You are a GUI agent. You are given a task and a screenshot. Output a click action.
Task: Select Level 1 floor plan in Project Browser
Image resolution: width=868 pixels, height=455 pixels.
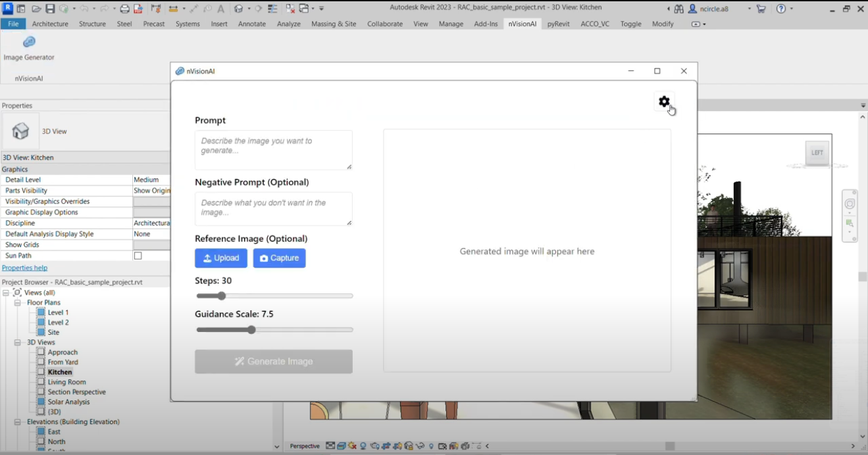tap(58, 312)
